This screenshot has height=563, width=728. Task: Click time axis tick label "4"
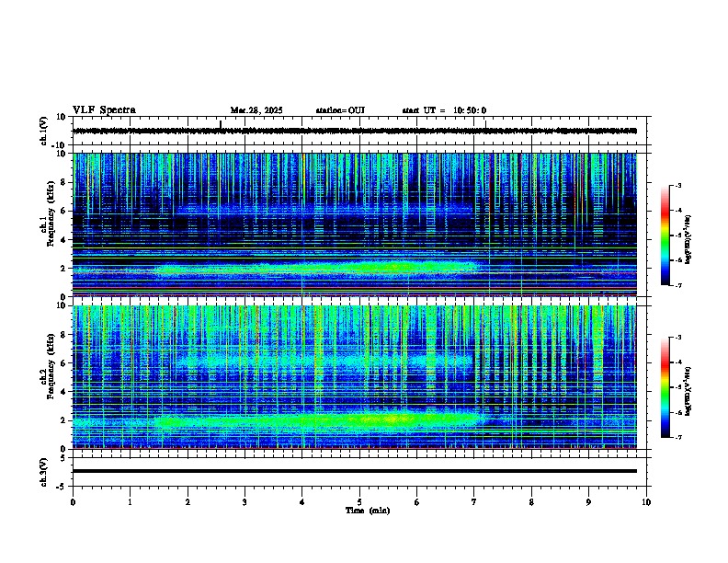tap(302, 502)
